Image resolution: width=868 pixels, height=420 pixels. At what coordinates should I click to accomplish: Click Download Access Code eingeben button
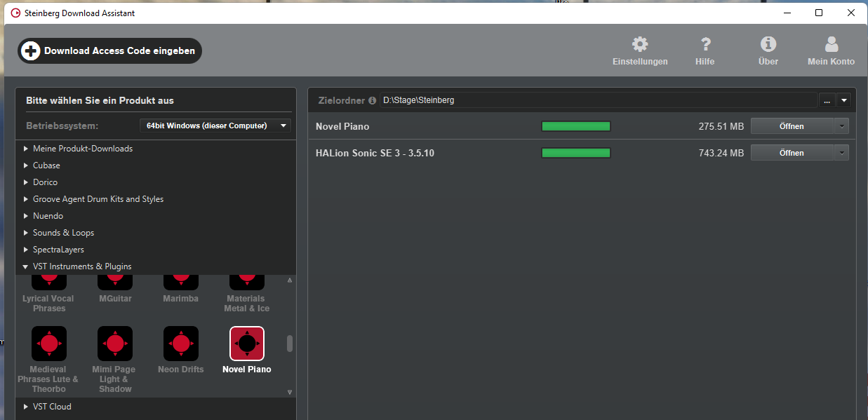(x=109, y=50)
